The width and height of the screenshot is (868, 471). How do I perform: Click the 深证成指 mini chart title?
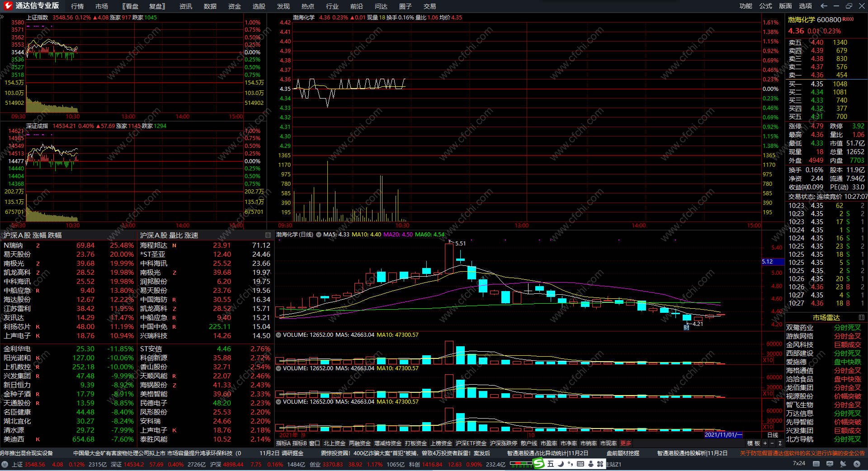tap(37, 126)
